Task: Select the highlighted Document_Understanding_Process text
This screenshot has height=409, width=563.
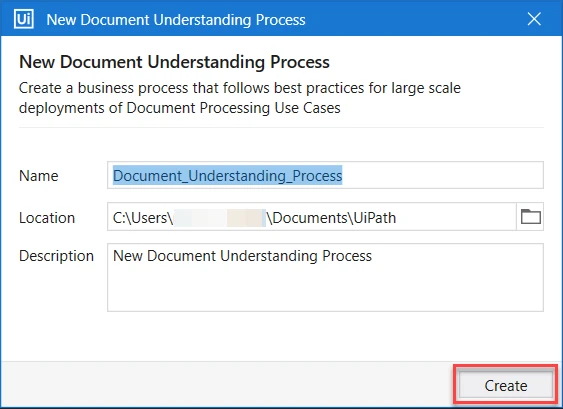Action: coord(228,175)
